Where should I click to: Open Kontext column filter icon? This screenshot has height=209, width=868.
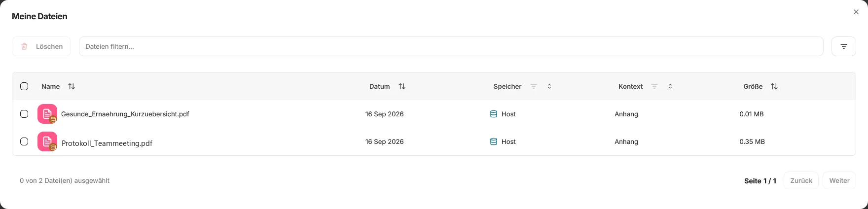[654, 86]
